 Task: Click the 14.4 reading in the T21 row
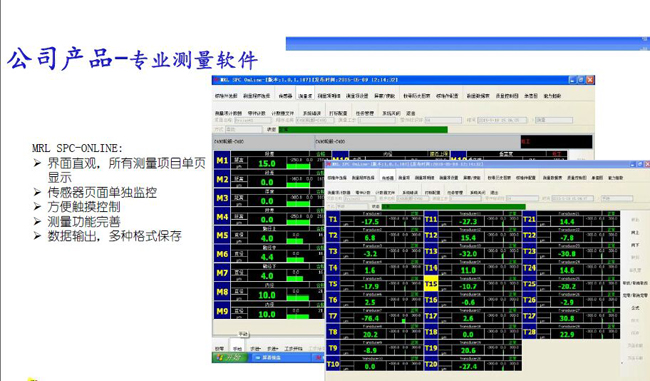[567, 222]
